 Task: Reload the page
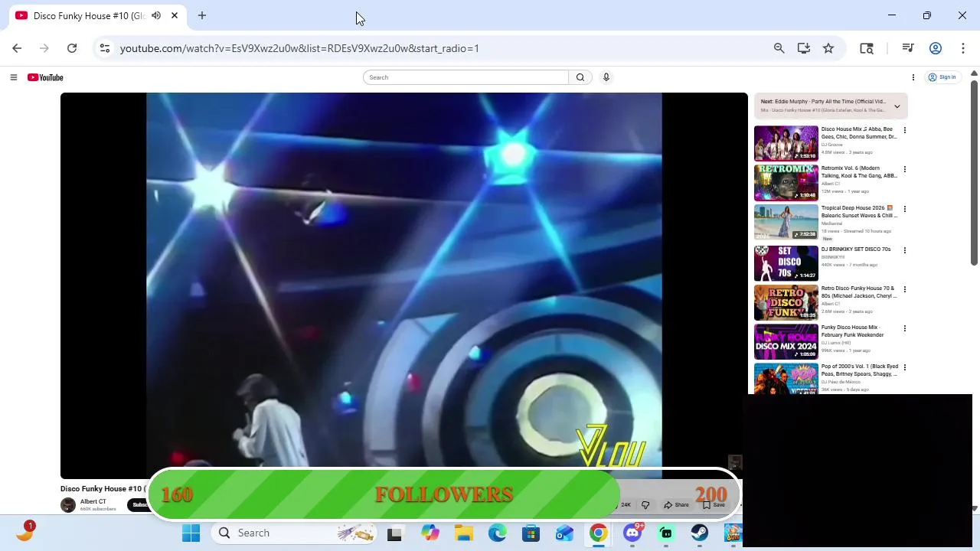[x=72, y=48]
